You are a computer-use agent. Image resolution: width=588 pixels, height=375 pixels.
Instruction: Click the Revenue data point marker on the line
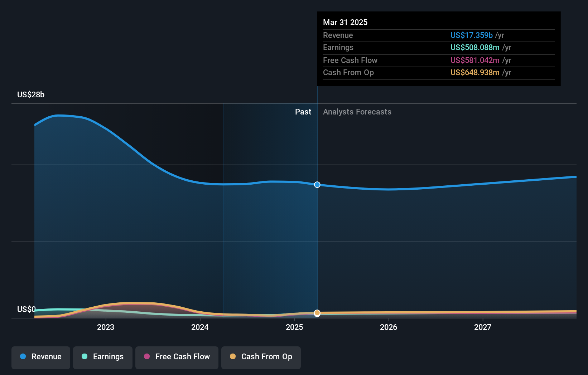click(317, 185)
